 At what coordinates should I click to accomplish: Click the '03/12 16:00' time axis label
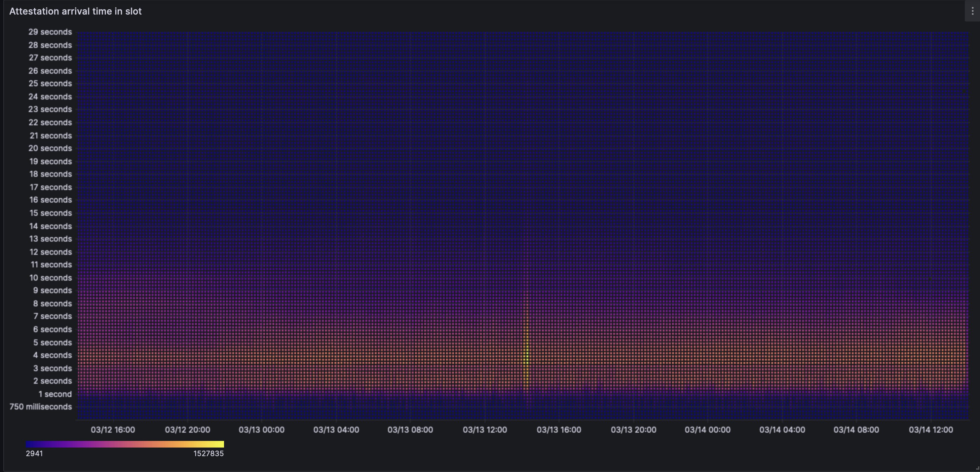click(x=113, y=430)
